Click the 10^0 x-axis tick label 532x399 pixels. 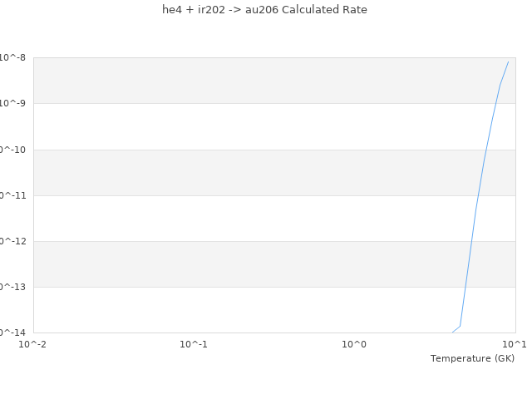coord(355,344)
